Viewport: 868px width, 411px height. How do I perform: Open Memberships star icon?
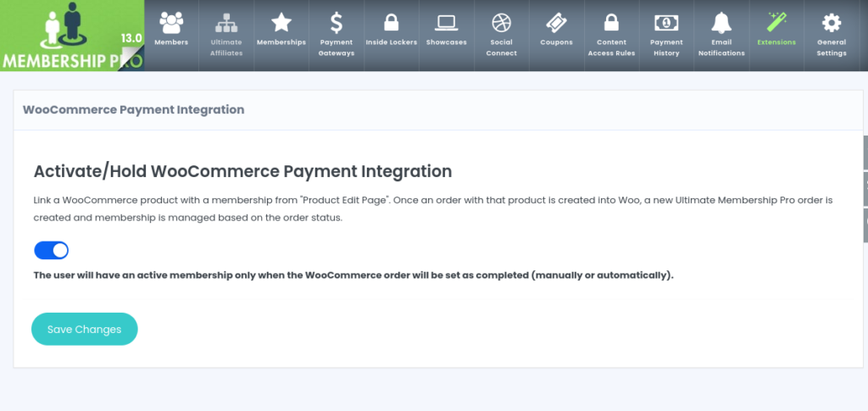click(x=281, y=23)
